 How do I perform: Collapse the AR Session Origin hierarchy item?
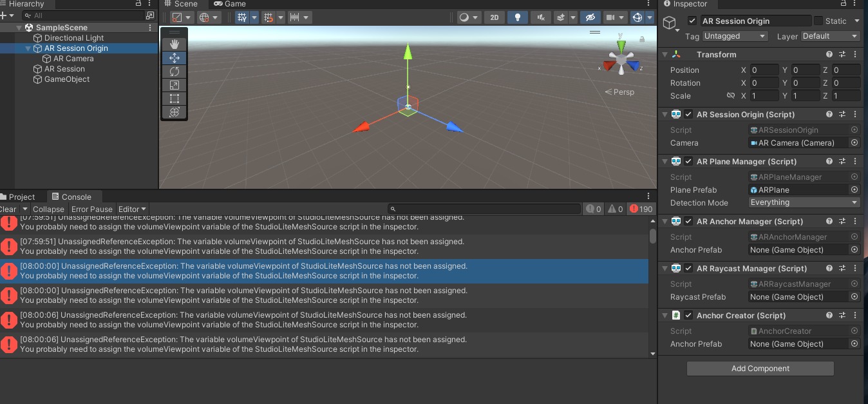click(28, 48)
